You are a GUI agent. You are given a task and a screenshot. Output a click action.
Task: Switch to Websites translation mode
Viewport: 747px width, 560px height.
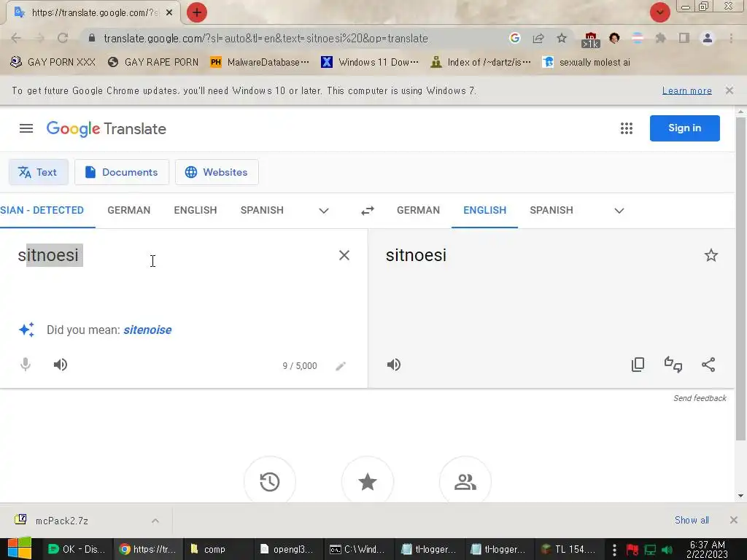click(217, 172)
